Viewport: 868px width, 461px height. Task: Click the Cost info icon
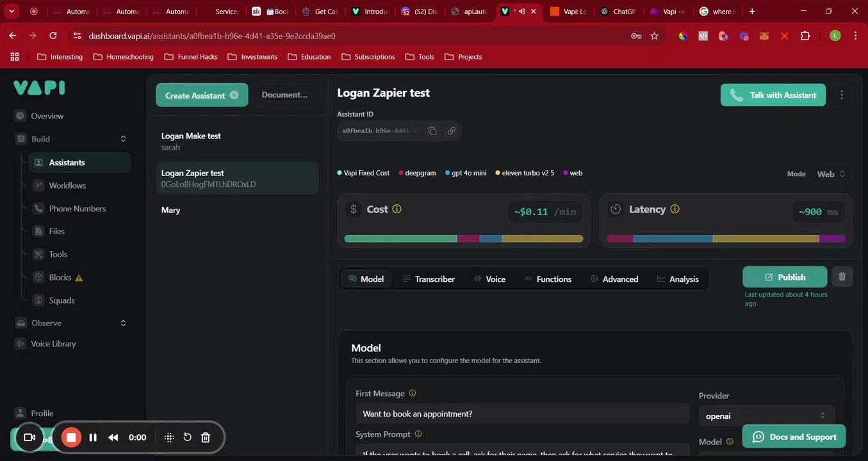[x=397, y=209]
